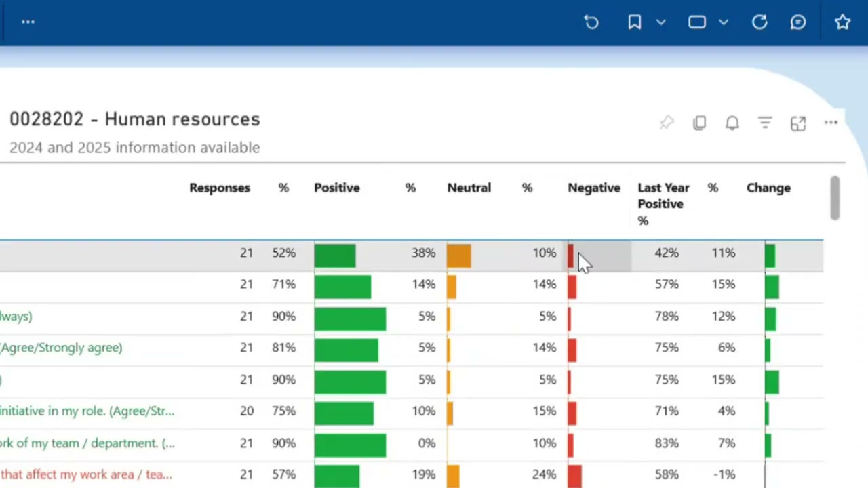868x488 pixels.
Task: Open the more options ellipsis in the header
Action: coord(28,22)
